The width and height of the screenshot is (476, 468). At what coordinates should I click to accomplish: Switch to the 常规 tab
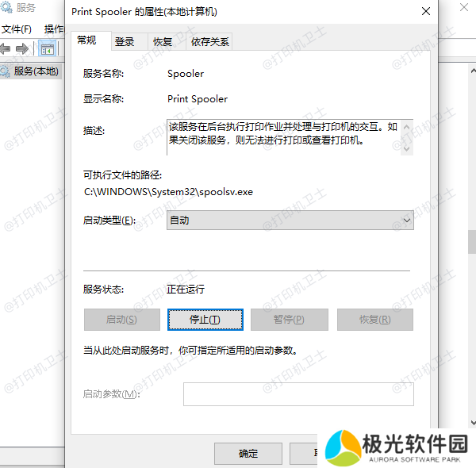[86, 40]
